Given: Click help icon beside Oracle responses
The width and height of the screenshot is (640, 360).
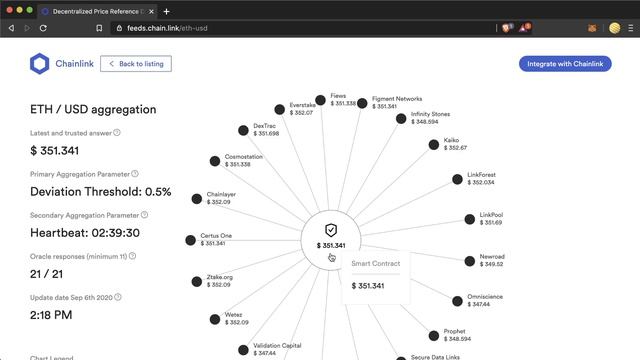Looking at the screenshot, I should pos(132,256).
